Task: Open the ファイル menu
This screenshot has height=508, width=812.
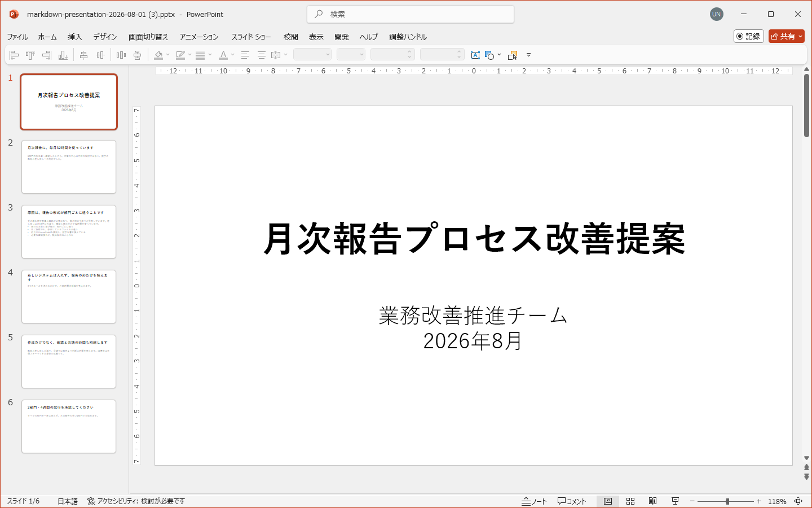Action: tap(17, 37)
